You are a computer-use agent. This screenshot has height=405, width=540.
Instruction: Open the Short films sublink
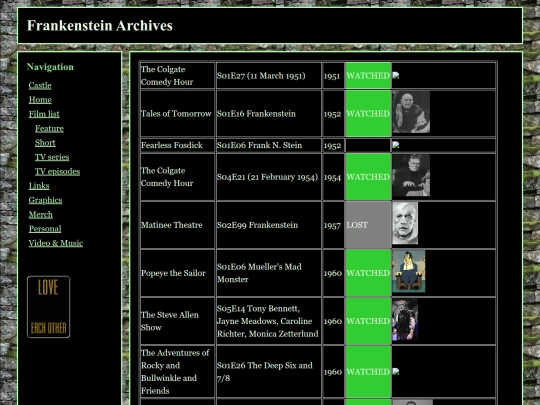[45, 143]
